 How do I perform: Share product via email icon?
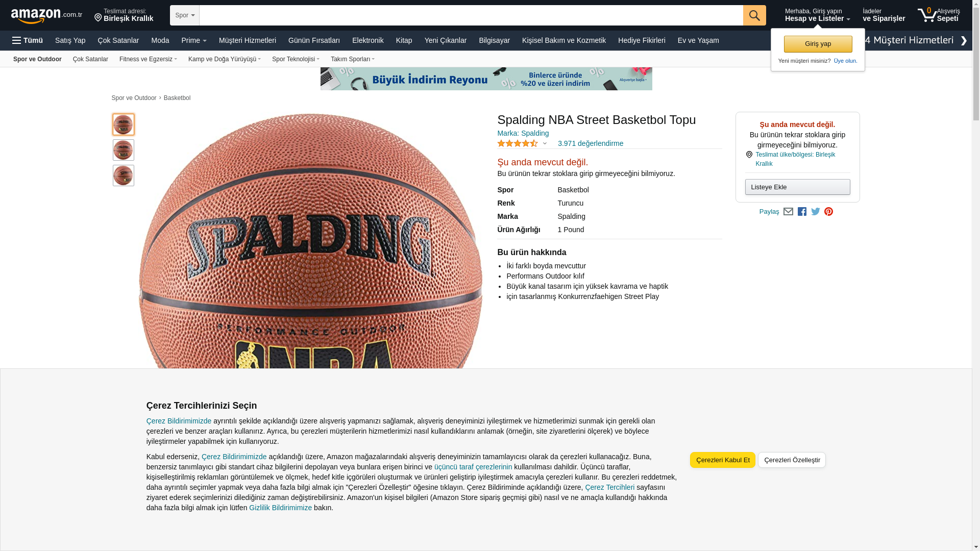788,212
